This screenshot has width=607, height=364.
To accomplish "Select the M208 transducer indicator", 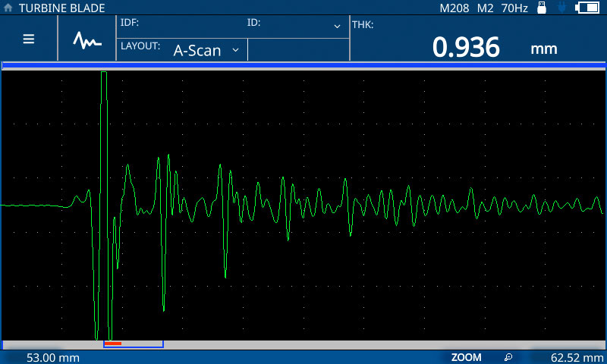I will tap(454, 8).
